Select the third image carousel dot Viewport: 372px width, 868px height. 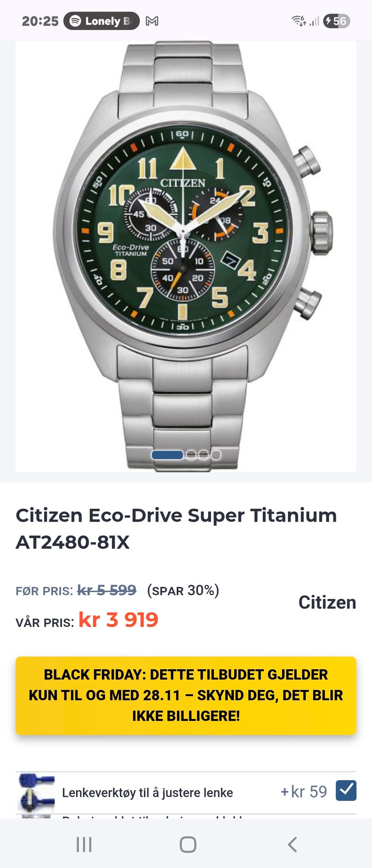pos(203,455)
